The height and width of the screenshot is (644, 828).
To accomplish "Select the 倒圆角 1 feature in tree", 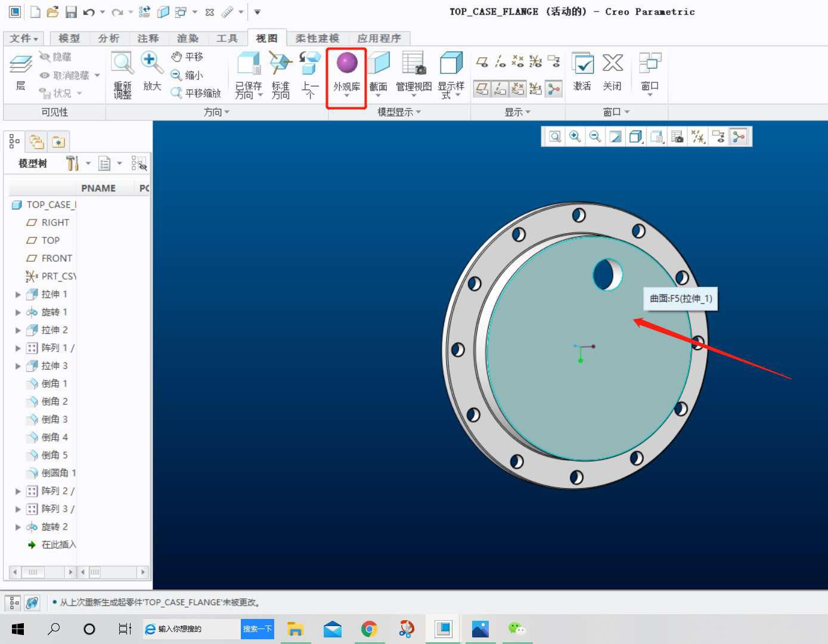I will tap(51, 473).
